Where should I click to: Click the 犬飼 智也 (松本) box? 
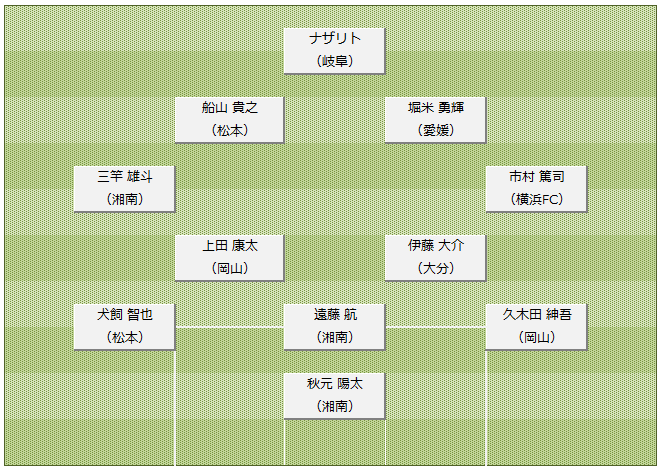pos(124,327)
